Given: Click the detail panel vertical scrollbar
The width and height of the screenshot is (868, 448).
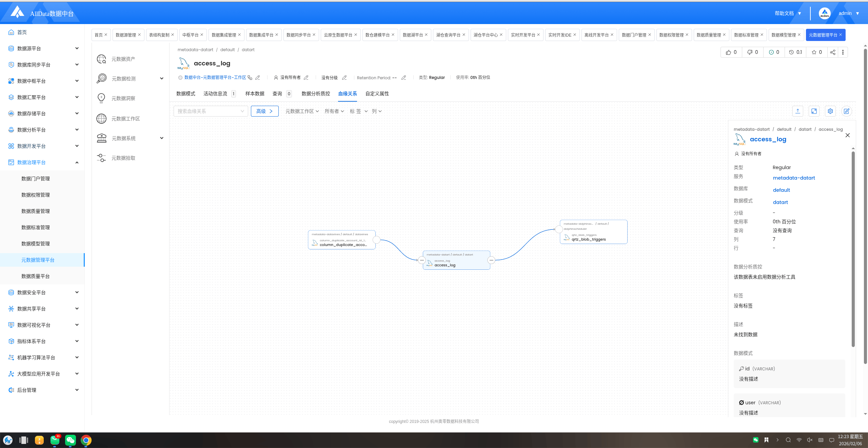Looking at the screenshot, I should [853, 249].
